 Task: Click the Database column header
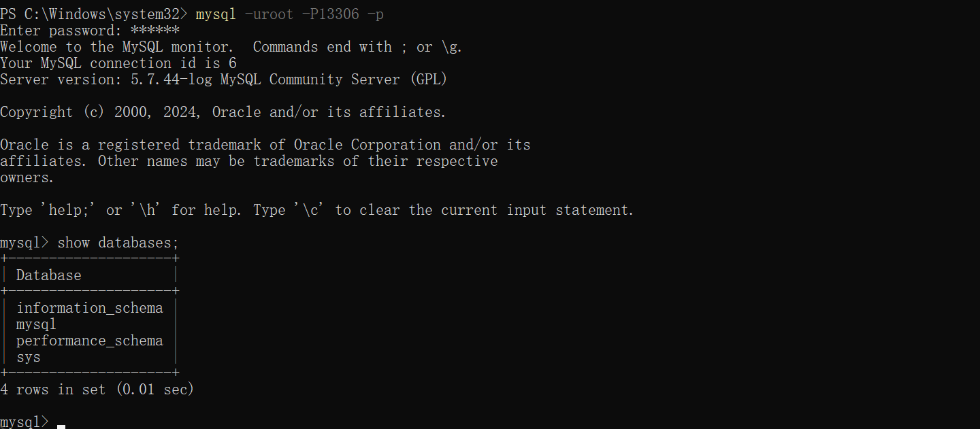(49, 275)
